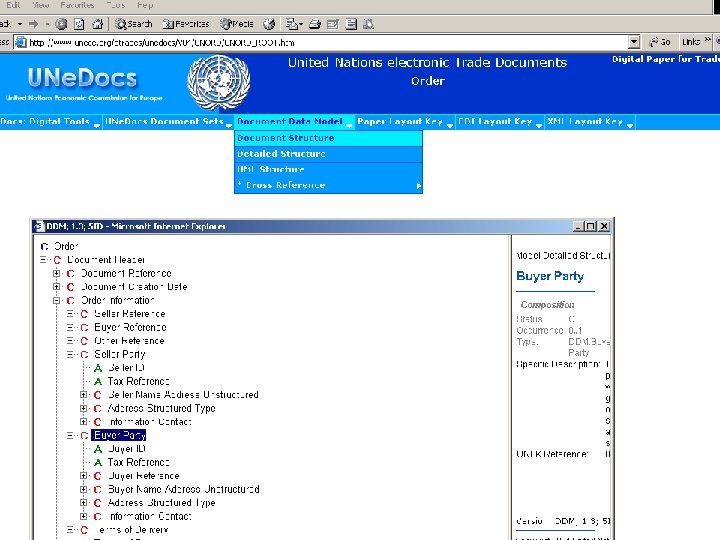This screenshot has width=720, height=540.
Task: Select Document Structure in dropdown menu
Action: coord(328,138)
